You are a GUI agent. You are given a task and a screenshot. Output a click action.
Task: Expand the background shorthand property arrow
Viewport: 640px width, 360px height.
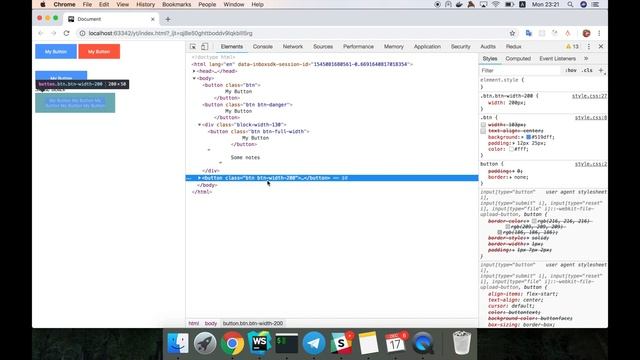(x=522, y=138)
